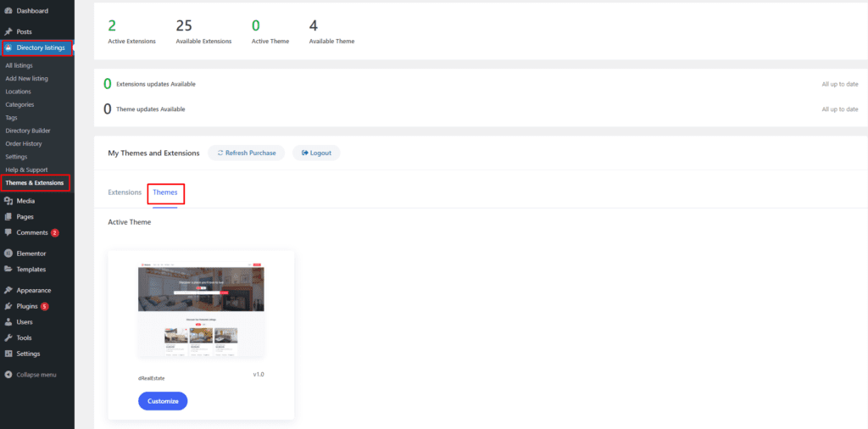Click the Elementor icon in sidebar
The height and width of the screenshot is (429, 868).
8,253
